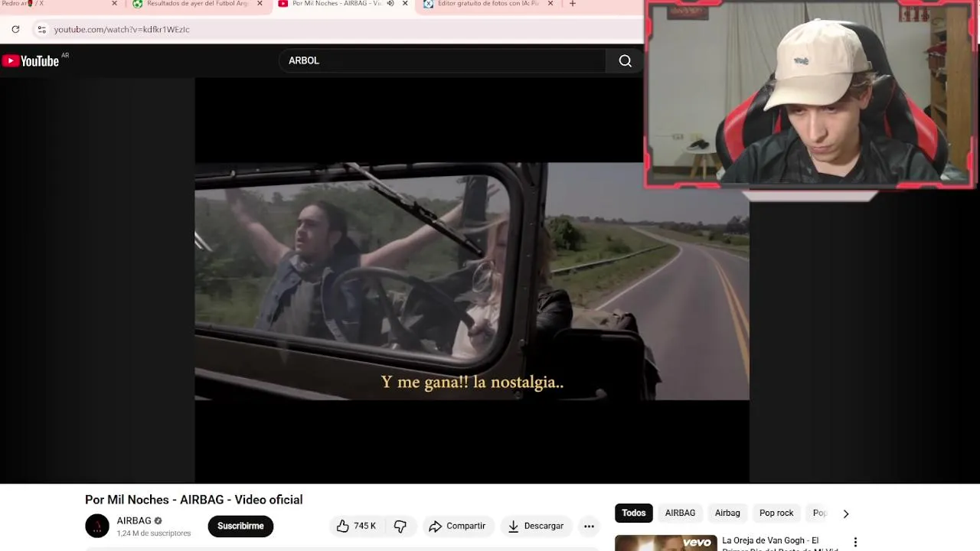Like the video with thumbs-up 745 K
Image resolution: width=980 pixels, height=551 pixels.
coord(357,526)
